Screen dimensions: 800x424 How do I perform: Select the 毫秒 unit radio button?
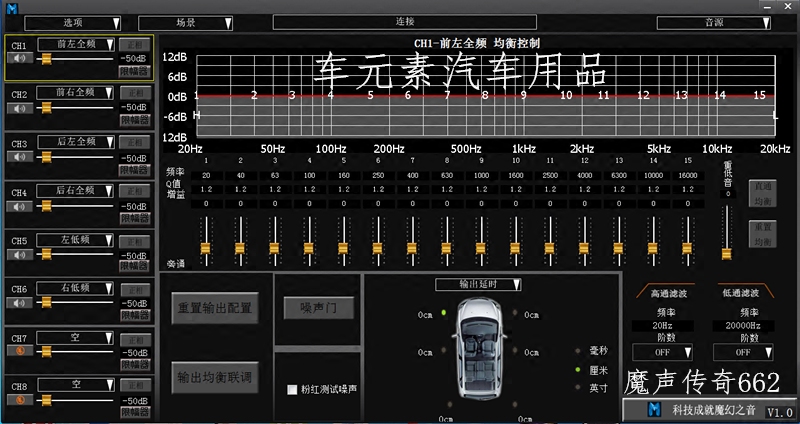577,351
